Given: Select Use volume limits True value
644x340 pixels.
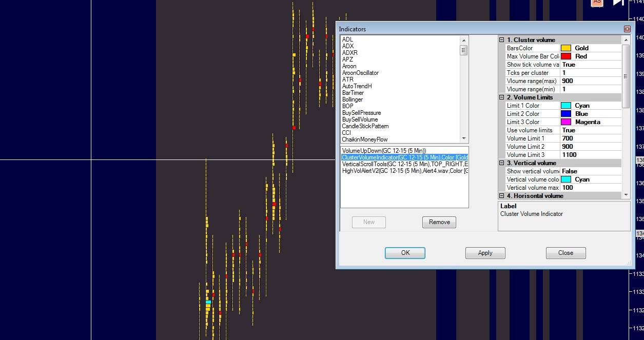Looking at the screenshot, I should 591,130.
